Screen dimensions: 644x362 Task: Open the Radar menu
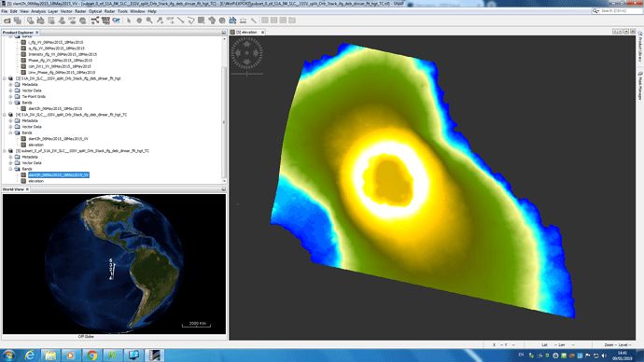pyautogui.click(x=109, y=11)
